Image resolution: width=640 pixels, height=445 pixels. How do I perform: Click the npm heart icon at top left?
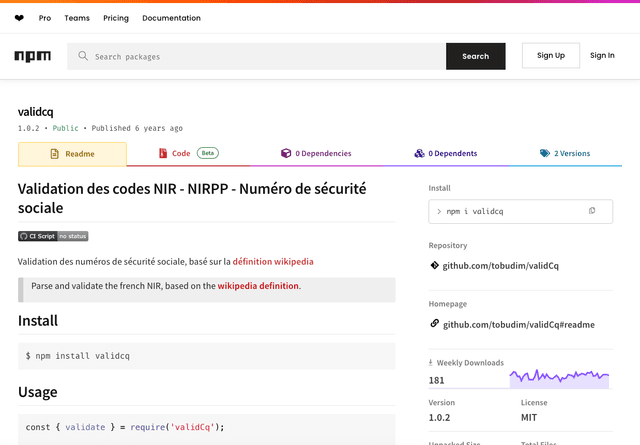click(19, 18)
